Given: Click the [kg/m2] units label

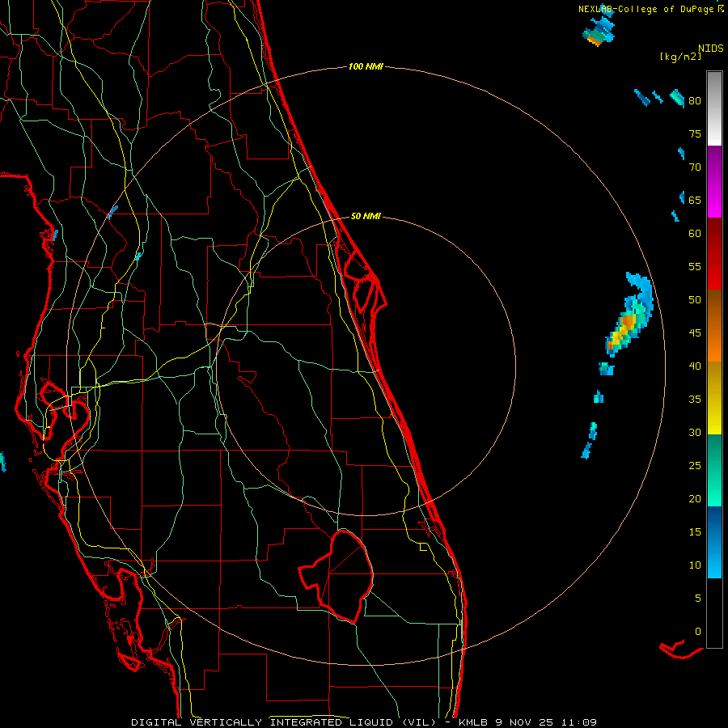Looking at the screenshot, I should (x=680, y=57).
